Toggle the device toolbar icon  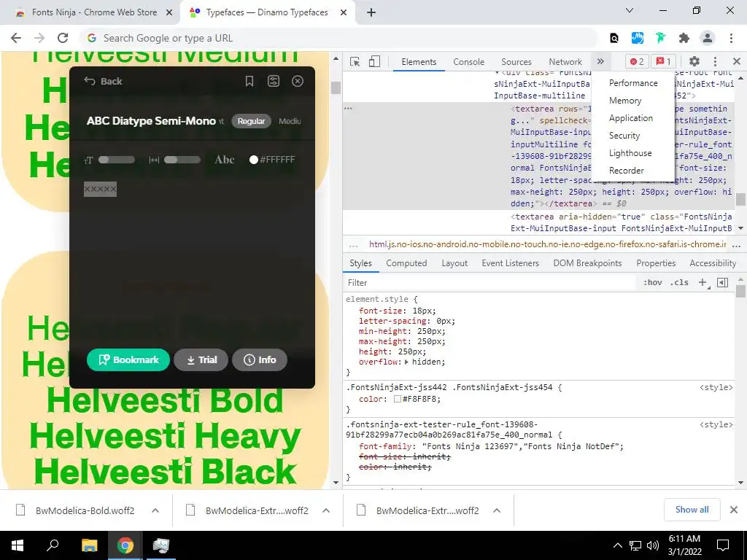point(375,61)
